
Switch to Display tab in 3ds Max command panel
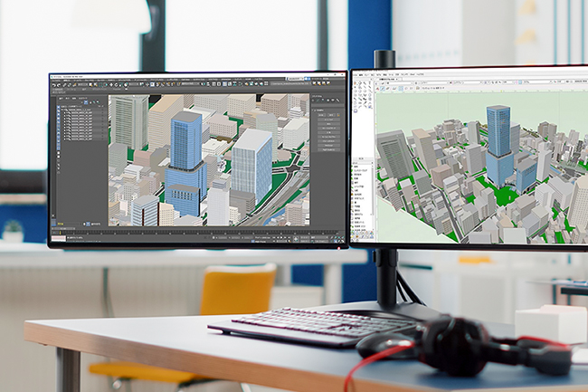tap(333, 100)
